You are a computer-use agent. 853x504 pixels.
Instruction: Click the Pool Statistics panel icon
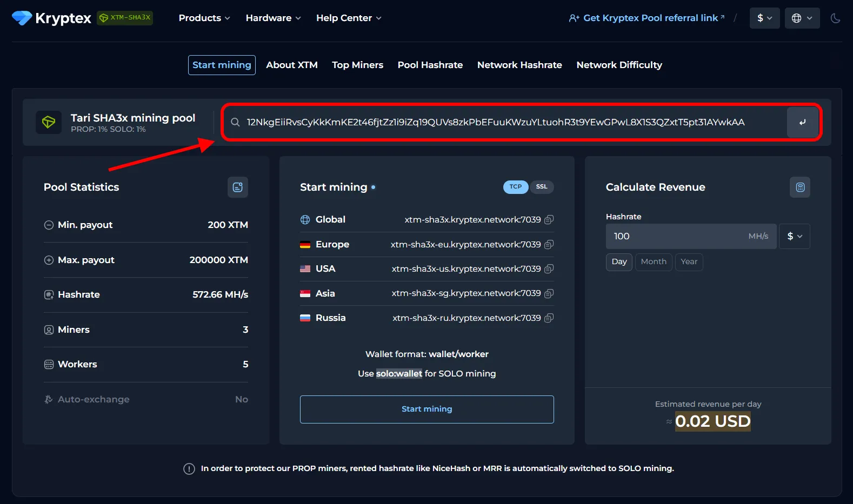pyautogui.click(x=237, y=187)
